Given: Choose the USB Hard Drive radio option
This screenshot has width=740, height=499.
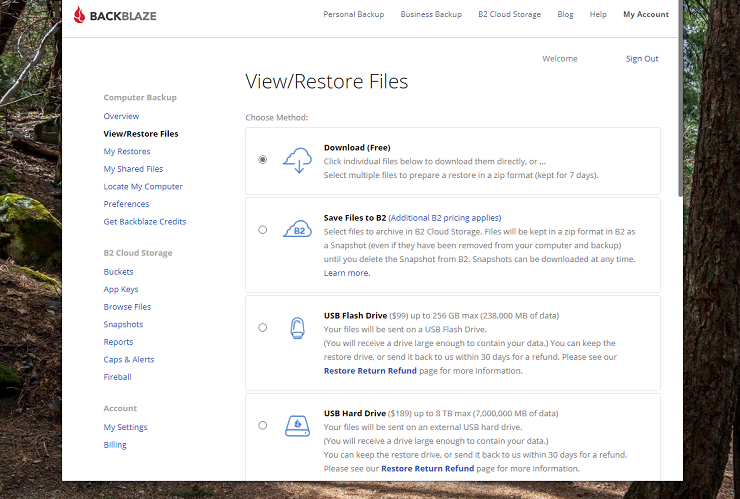Looking at the screenshot, I should tap(263, 425).
